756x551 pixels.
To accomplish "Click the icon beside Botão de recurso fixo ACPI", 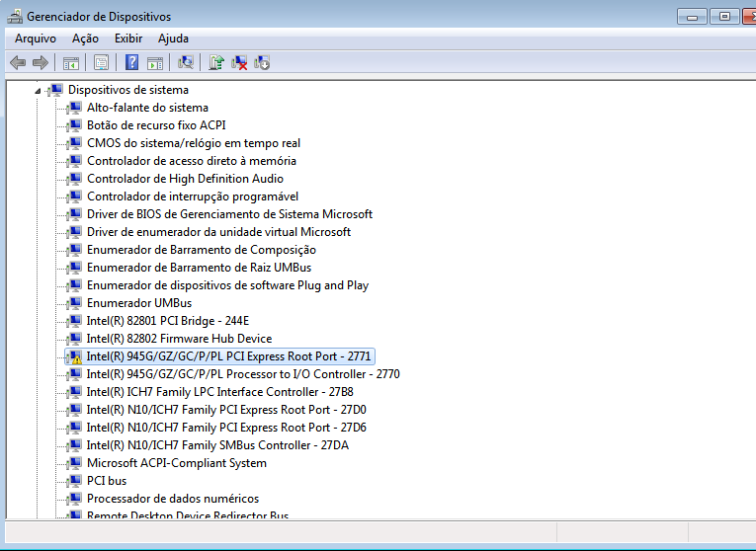I will (x=74, y=125).
